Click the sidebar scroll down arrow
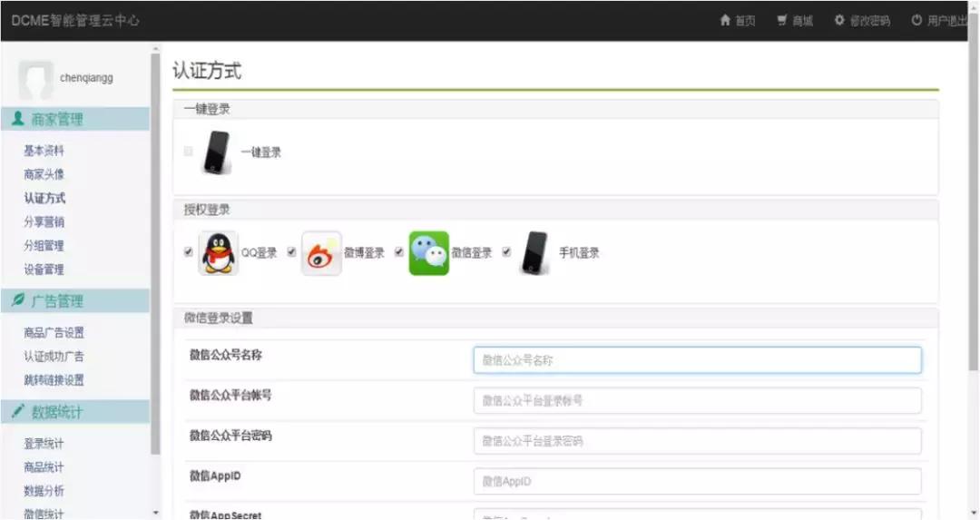 pos(156,513)
